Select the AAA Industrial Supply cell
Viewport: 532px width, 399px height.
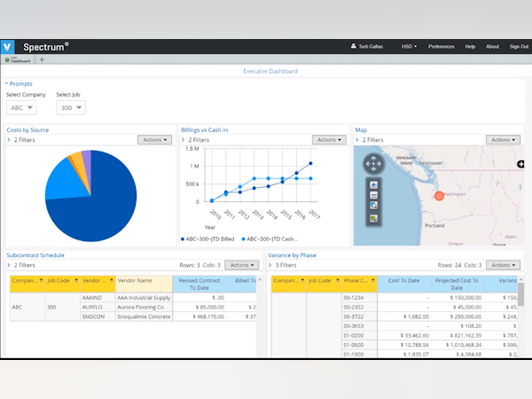(144, 298)
